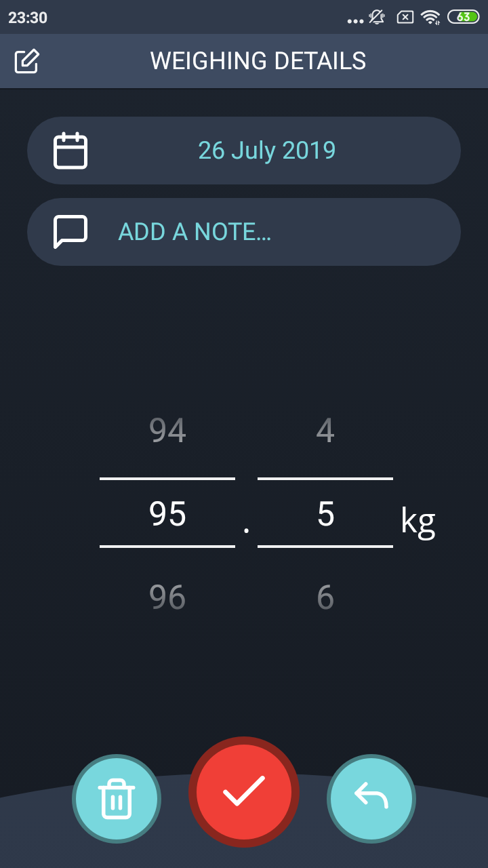Select 4 in the decimal picker

(325, 431)
